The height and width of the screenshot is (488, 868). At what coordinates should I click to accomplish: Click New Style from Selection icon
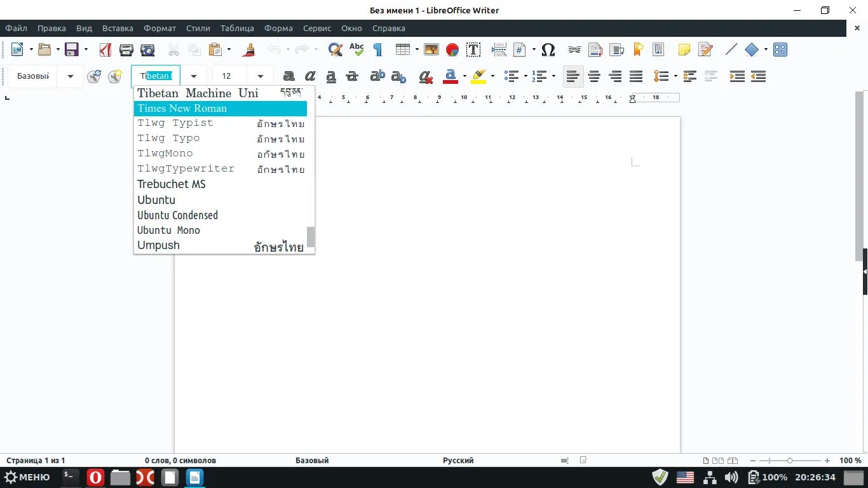click(x=115, y=77)
